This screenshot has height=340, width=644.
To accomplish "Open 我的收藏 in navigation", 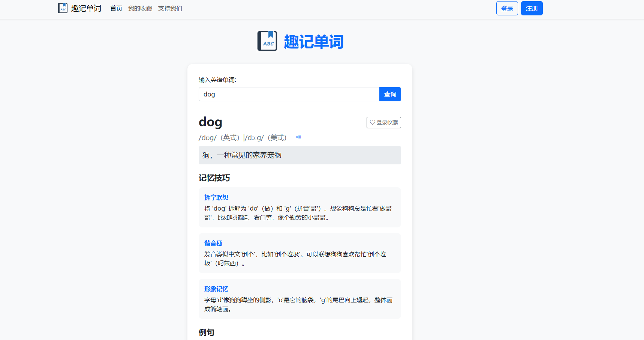I will 140,8.
